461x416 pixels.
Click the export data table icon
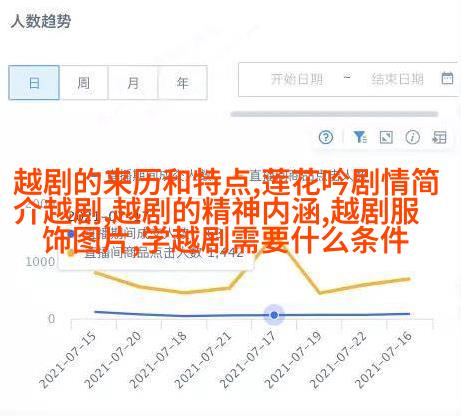click(x=439, y=137)
